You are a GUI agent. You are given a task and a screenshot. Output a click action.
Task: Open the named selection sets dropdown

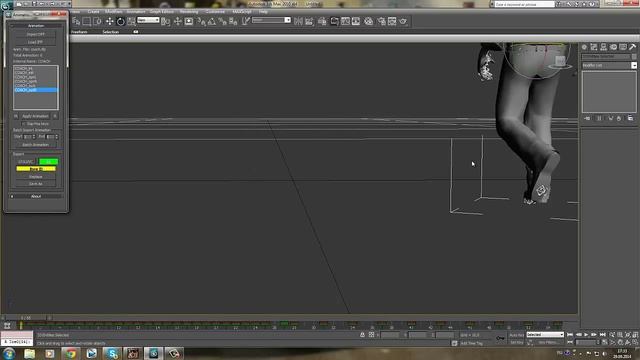tap(271, 20)
